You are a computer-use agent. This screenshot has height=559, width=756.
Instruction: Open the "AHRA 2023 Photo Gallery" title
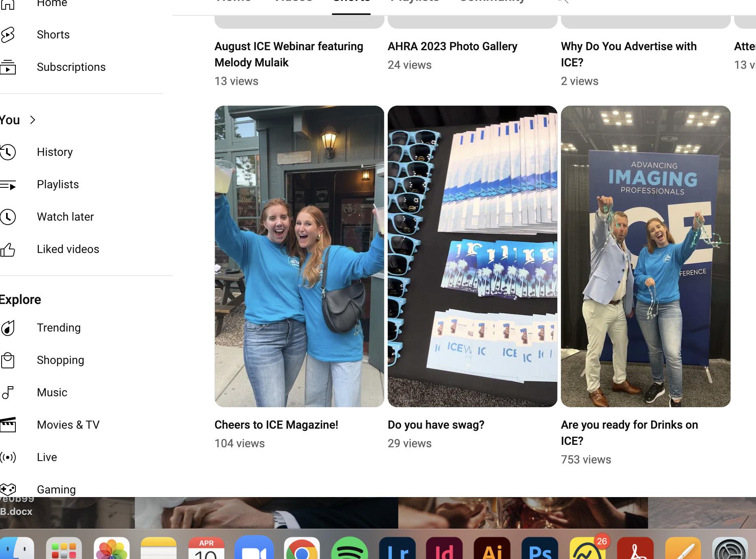[452, 47]
